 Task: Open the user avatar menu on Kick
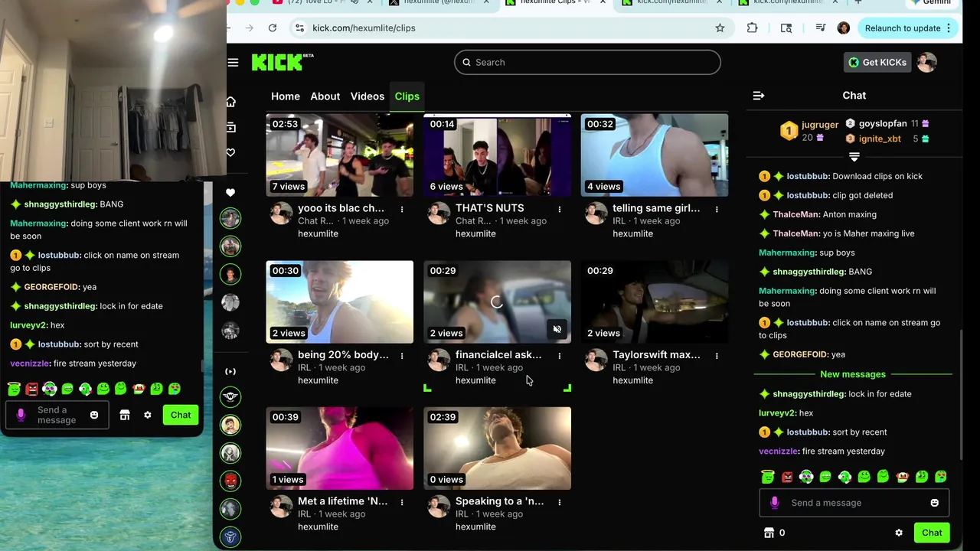927,62
